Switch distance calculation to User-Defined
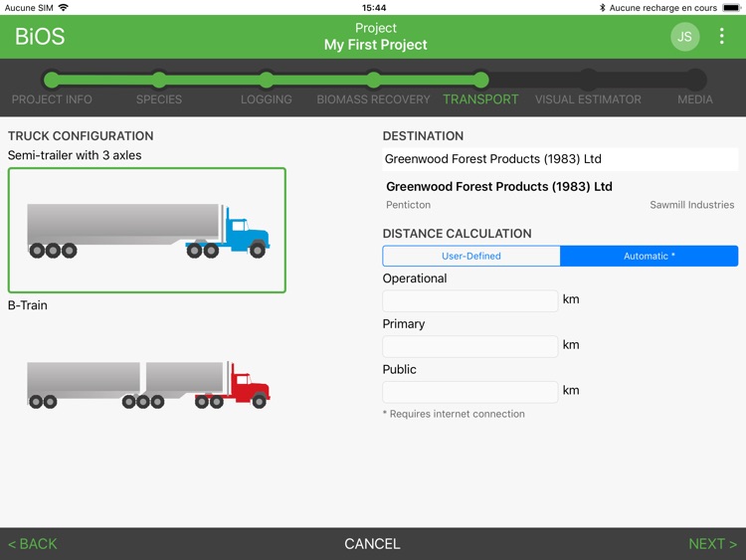Screen dimensions: 746x560 pyautogui.click(x=471, y=256)
